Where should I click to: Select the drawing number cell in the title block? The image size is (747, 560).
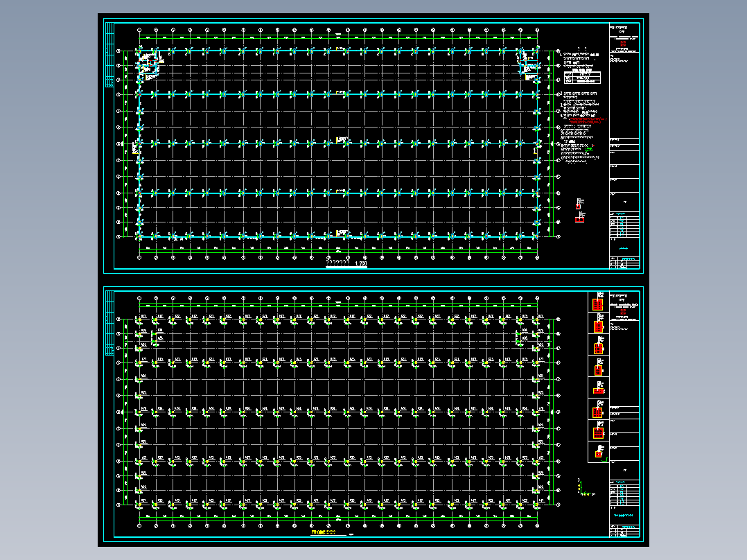pyautogui.click(x=627, y=259)
